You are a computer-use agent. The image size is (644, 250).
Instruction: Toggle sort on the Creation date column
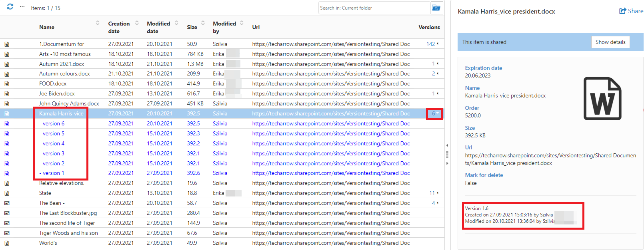pos(137,23)
